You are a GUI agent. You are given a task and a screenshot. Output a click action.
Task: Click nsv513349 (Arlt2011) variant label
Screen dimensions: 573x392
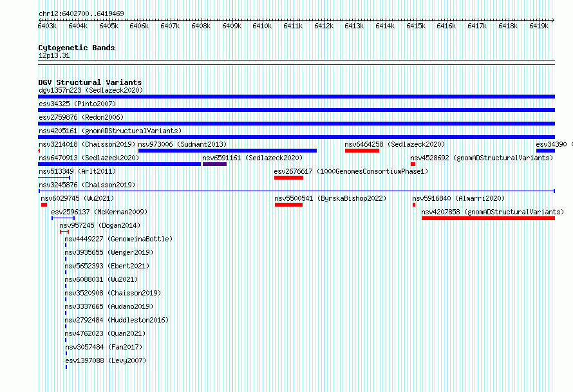(77, 171)
